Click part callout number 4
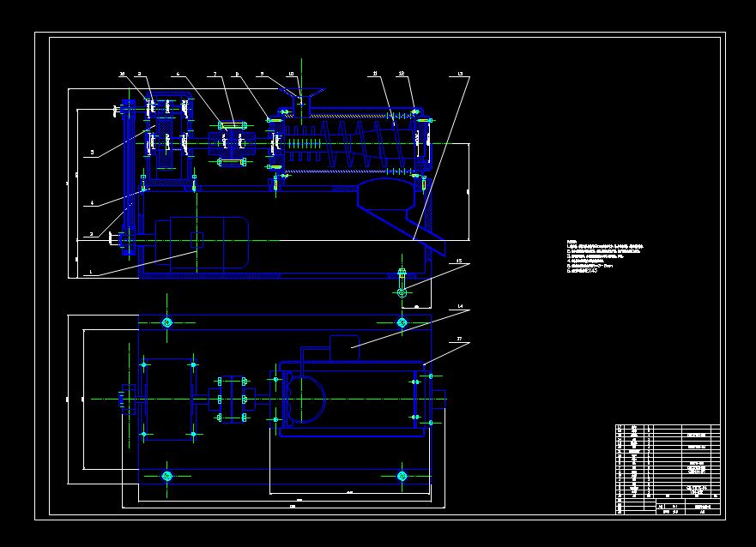Viewport: 756px width, 547px height. (92, 202)
